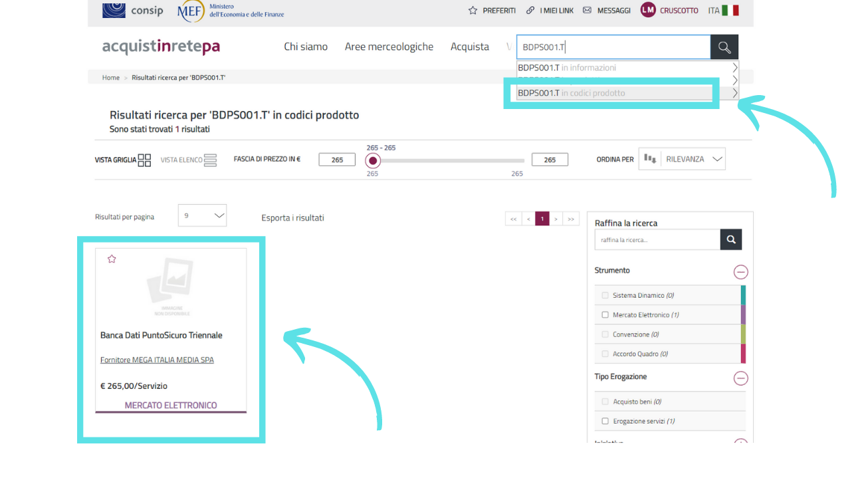Add Banca Dati PuntoSicuro to favorites star
Image resolution: width=868 pixels, height=480 pixels.
(112, 259)
